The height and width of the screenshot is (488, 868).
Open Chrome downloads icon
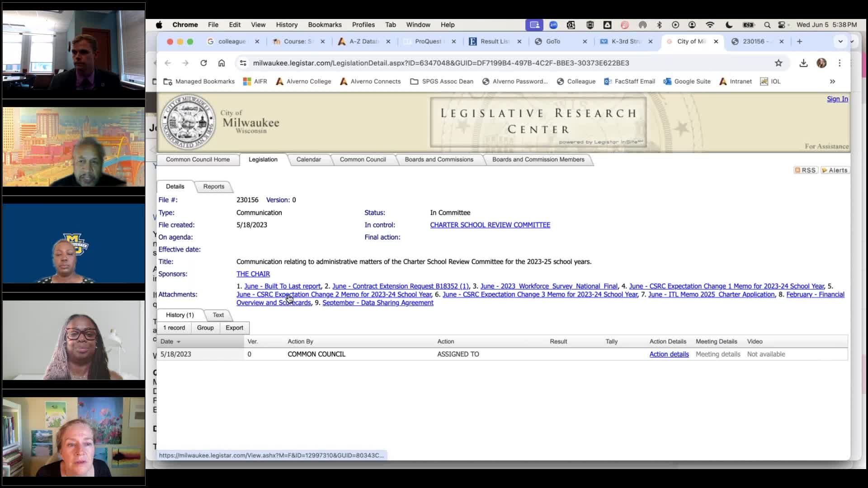803,63
